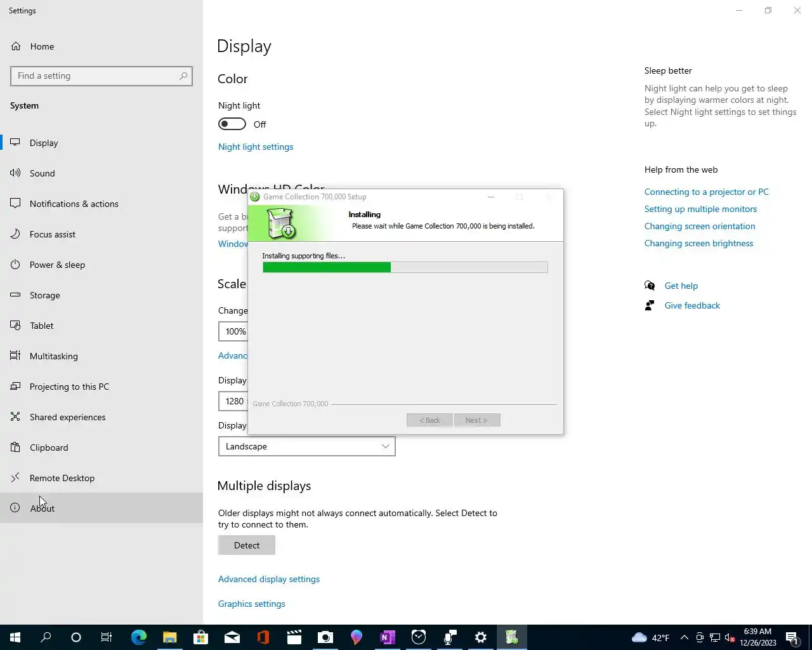812x650 pixels.
Task: Click the Get help link
Action: click(681, 286)
